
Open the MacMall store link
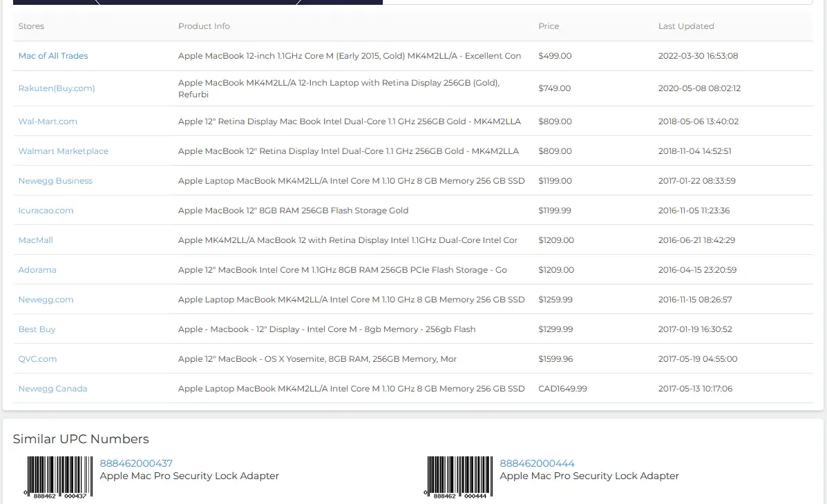click(36, 240)
